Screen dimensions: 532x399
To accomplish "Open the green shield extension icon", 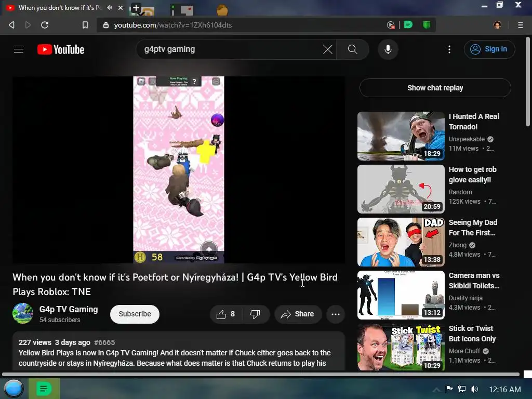I will pyautogui.click(x=427, y=25).
